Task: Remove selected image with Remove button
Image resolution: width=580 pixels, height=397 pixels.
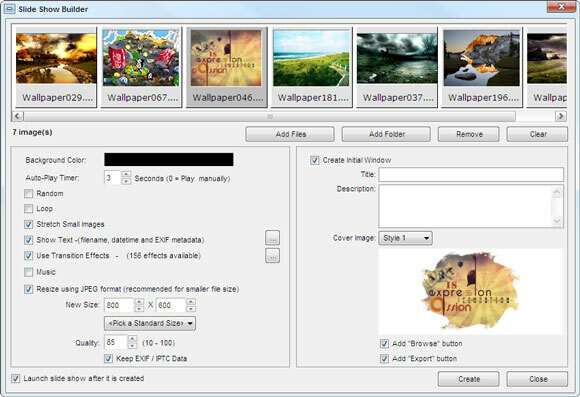Action: pos(469,134)
